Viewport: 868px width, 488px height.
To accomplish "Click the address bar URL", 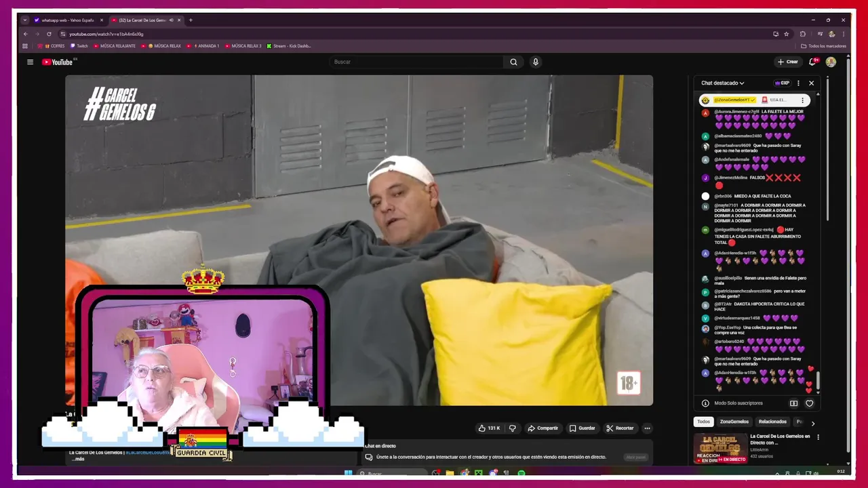I will (x=106, y=34).
